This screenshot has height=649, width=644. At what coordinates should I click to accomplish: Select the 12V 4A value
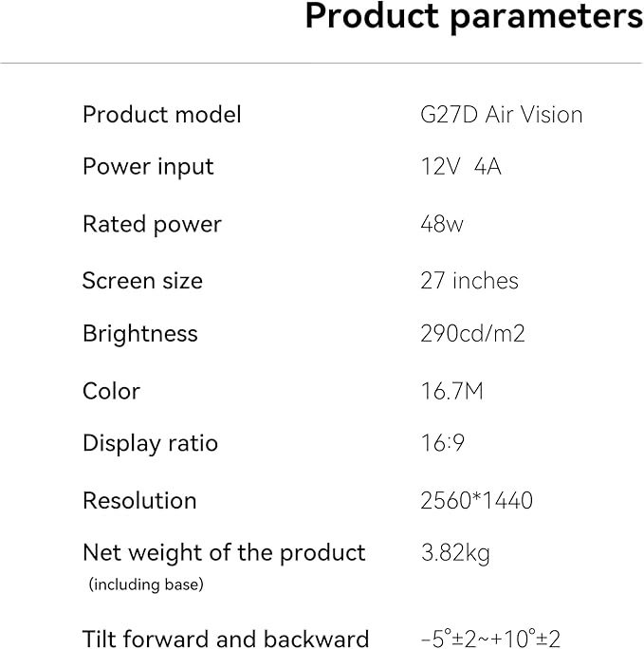tap(461, 167)
